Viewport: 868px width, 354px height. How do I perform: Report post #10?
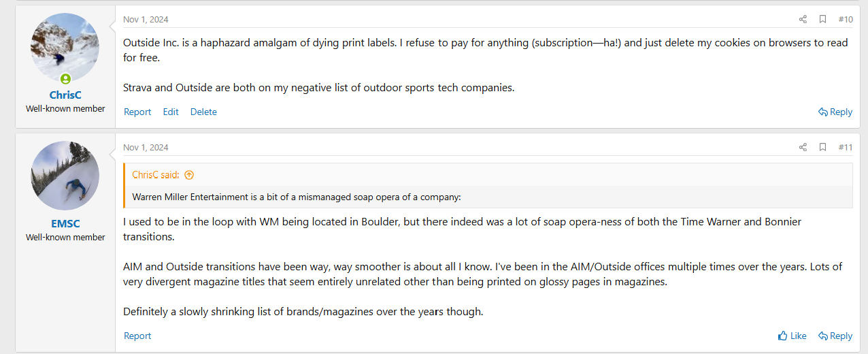(137, 112)
